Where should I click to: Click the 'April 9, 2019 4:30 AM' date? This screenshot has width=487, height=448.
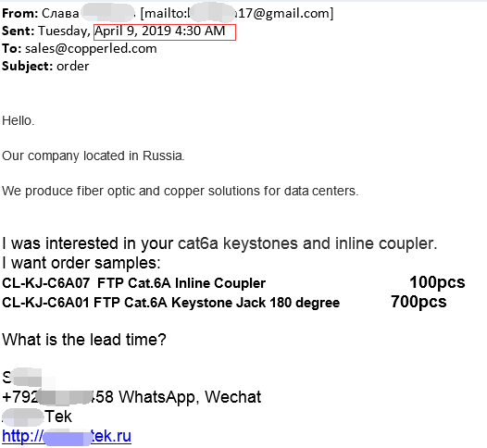click(160, 31)
